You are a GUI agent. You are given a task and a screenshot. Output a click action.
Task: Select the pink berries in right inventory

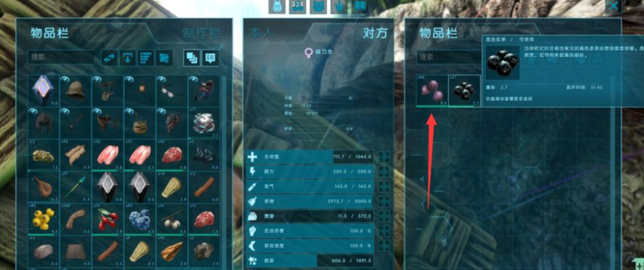coord(432,91)
